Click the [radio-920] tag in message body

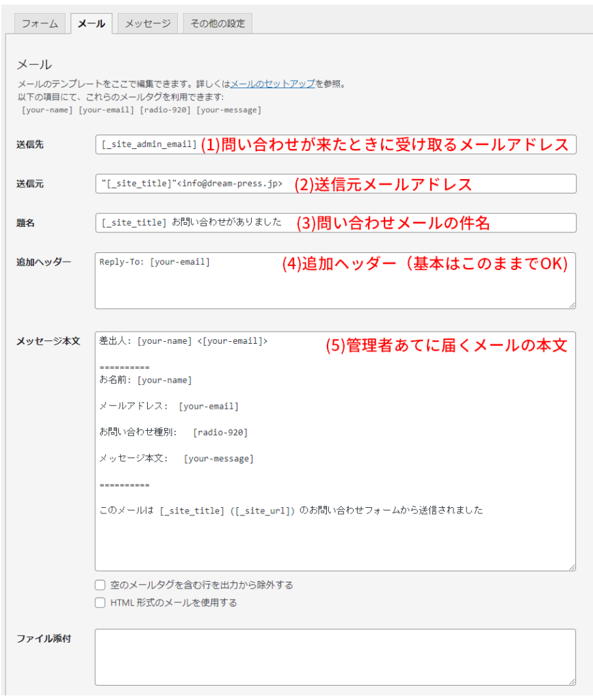click(220, 432)
